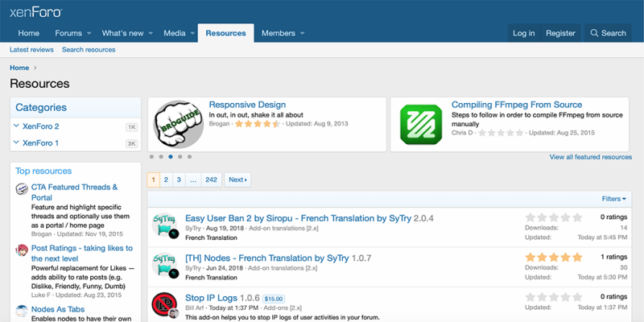Open the Post Ratings resource link
This screenshot has width=644, height=322.
(82, 254)
